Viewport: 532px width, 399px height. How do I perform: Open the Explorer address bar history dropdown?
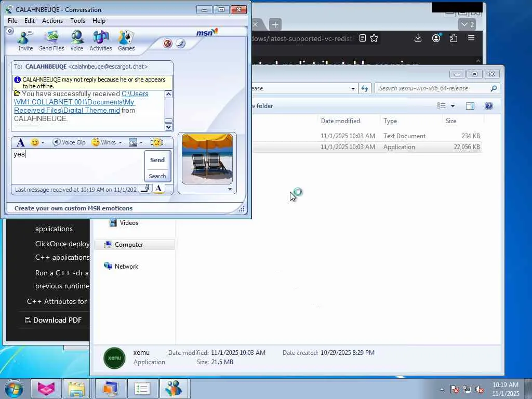(x=353, y=88)
